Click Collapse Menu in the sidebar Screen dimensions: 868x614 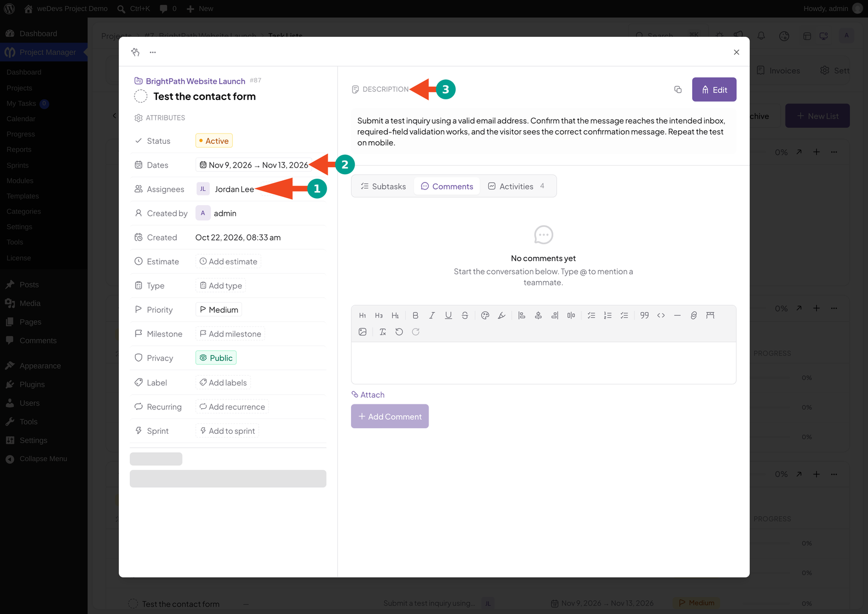click(43, 459)
